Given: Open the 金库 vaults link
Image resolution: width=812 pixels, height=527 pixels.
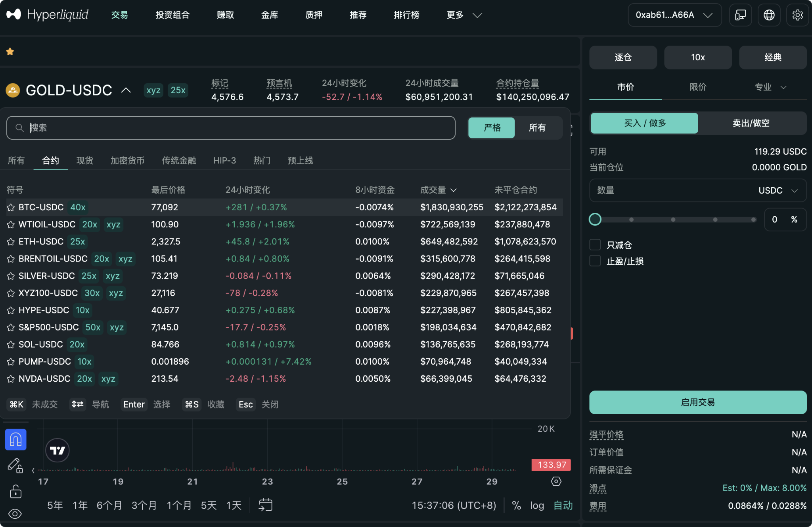Looking at the screenshot, I should [270, 15].
